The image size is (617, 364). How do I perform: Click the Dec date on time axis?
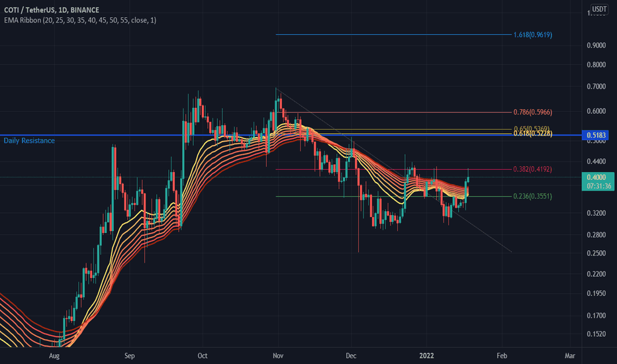pos(351,356)
